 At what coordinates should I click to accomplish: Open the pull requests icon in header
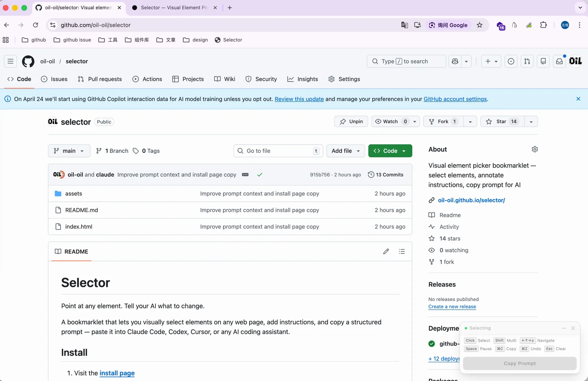point(527,61)
